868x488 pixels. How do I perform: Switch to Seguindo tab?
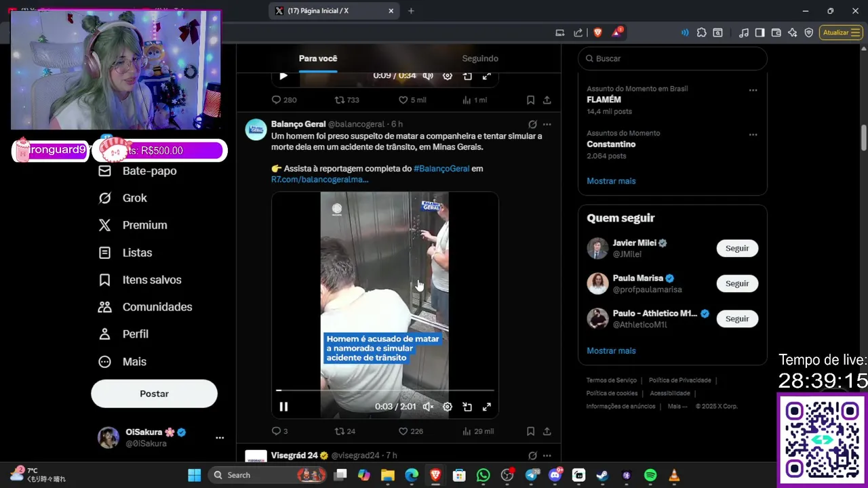coord(480,58)
